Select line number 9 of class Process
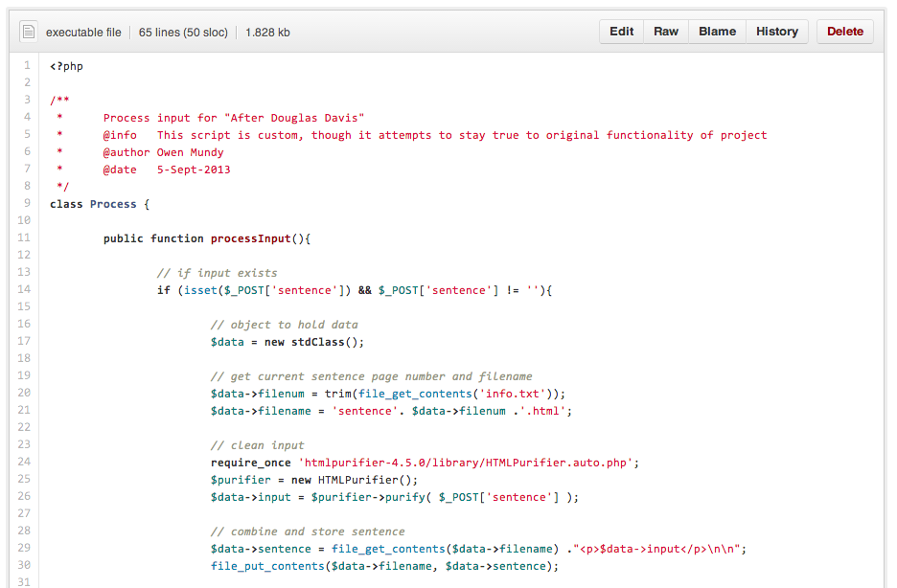897x588 pixels. coord(27,203)
